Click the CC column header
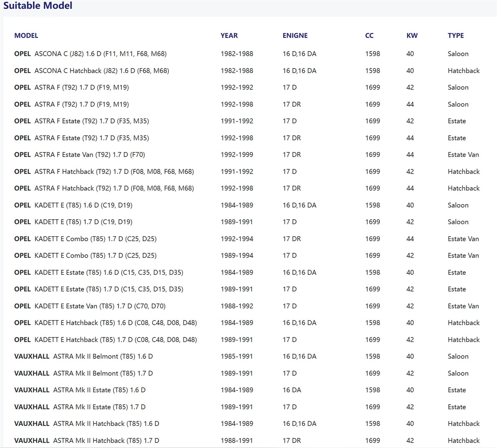497x448 pixels. tap(369, 36)
